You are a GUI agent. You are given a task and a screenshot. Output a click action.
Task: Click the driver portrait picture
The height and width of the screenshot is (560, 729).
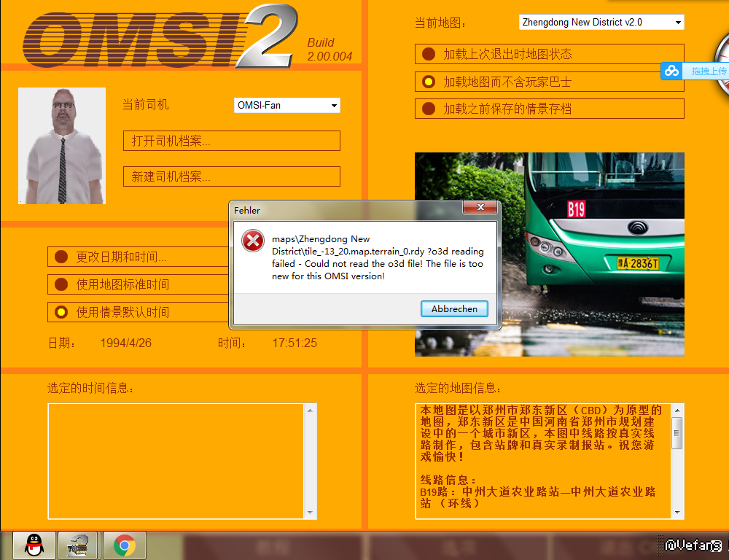coord(62,146)
